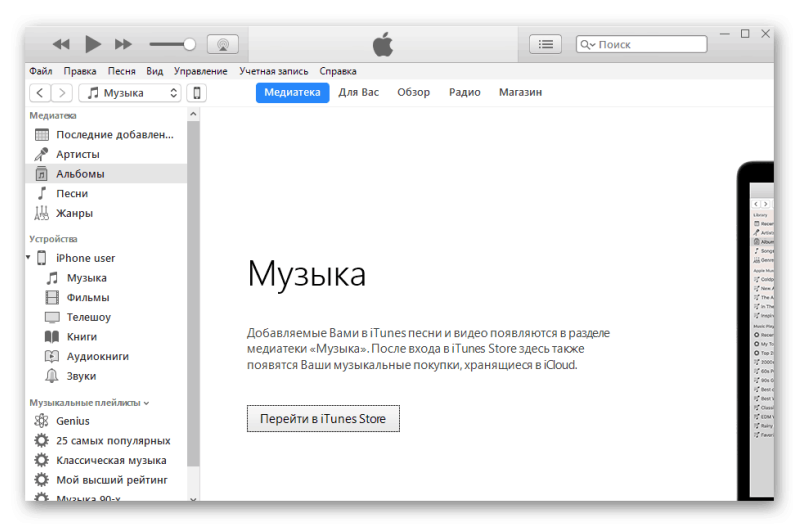Open the Песня menu
This screenshot has height=527, width=800.
pos(121,71)
